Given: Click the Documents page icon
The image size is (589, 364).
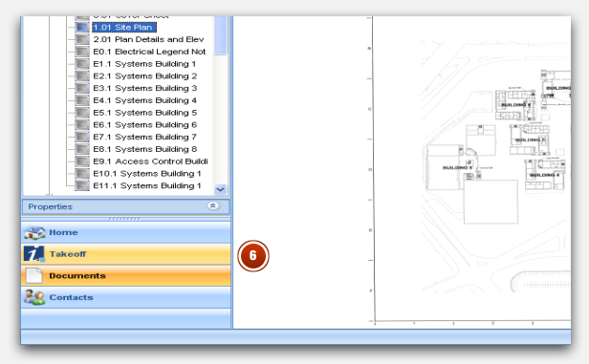Looking at the screenshot, I should point(33,276).
